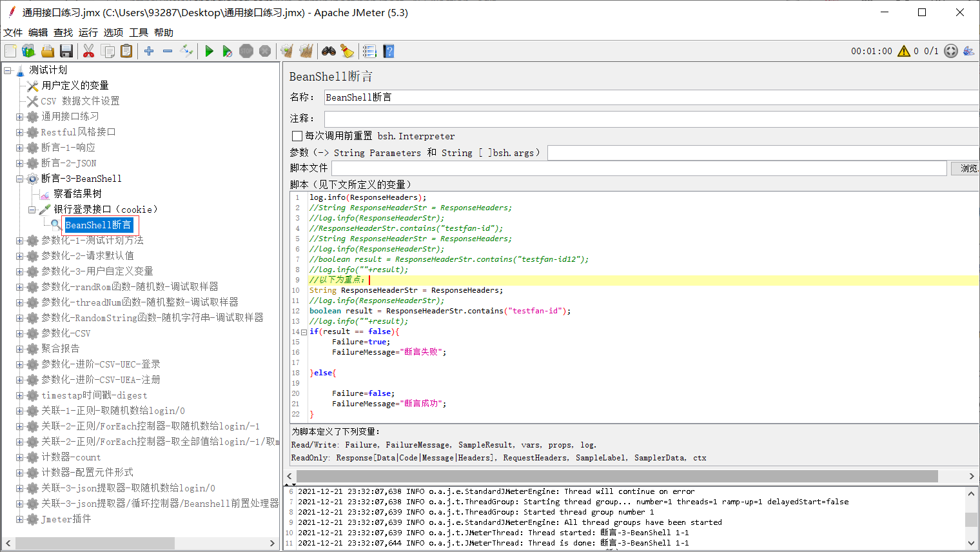Click the log panel vertical scrollbar thumb
The height and width of the screenshot is (552, 980).
click(x=971, y=520)
